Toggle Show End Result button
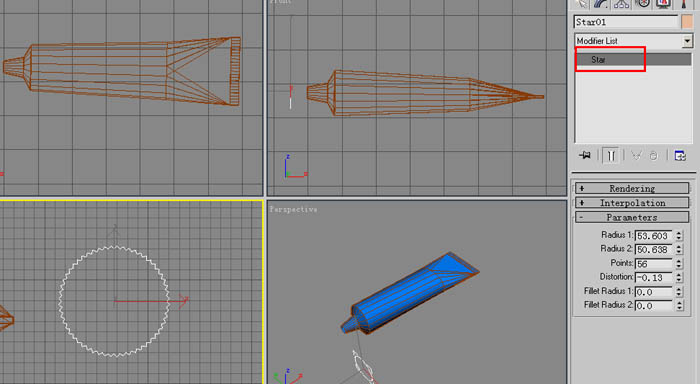 pyautogui.click(x=611, y=155)
